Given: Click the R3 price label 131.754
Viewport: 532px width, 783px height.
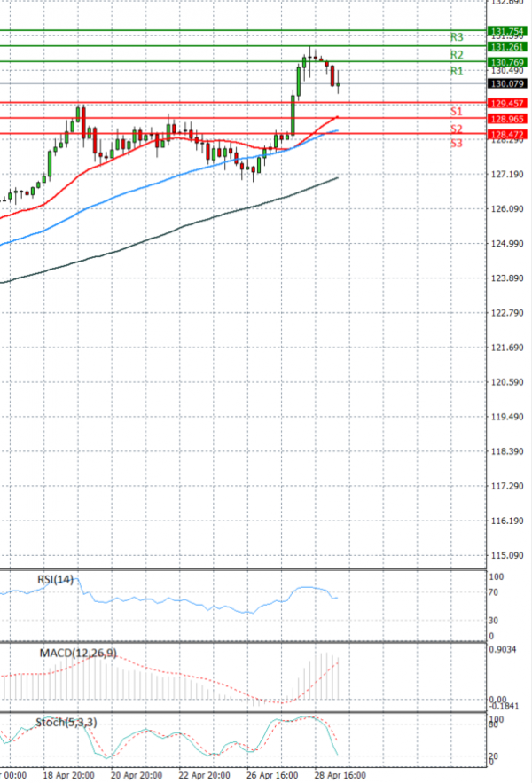Looking at the screenshot, I should coord(507,31).
